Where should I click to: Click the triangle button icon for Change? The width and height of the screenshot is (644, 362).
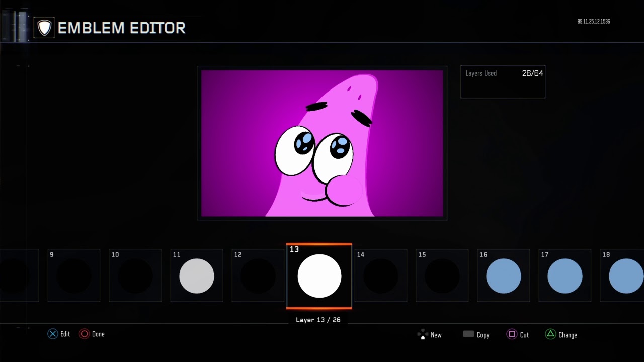pyautogui.click(x=551, y=334)
